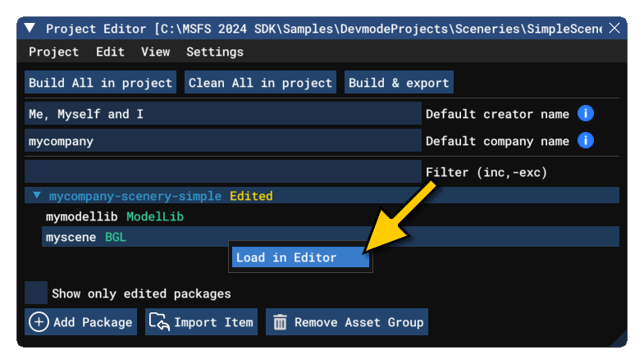644x364 pixels.
Task: Click the info icon beside Default company name
Action: click(586, 141)
